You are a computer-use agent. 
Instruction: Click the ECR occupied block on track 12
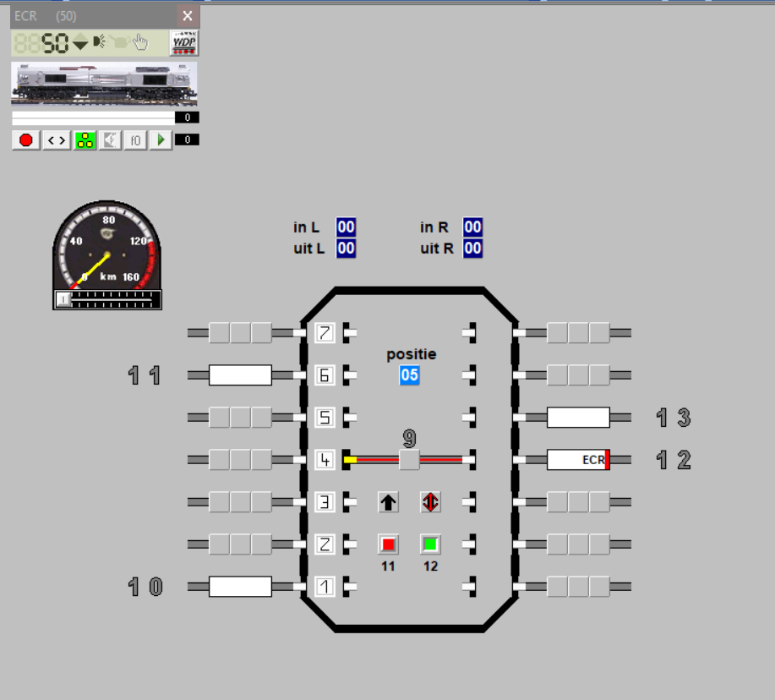click(578, 460)
